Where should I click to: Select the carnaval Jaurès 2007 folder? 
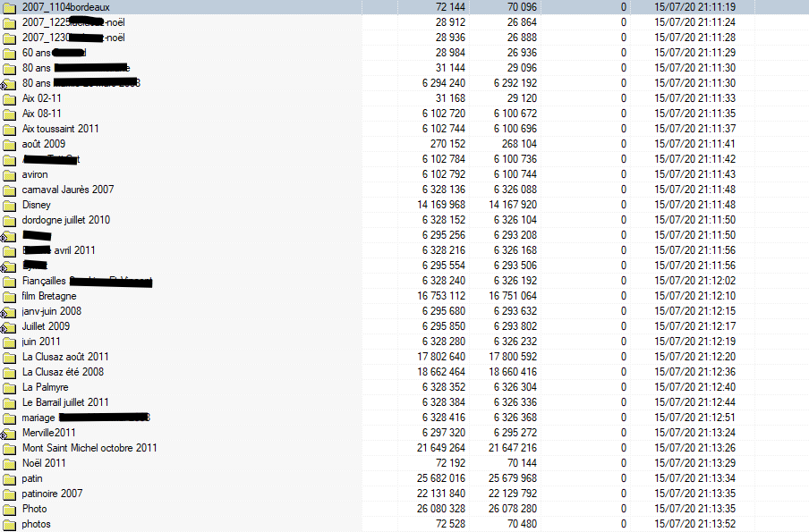click(68, 190)
